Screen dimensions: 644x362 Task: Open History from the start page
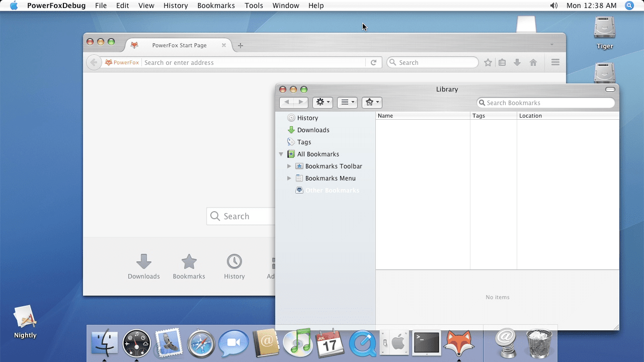[x=234, y=266]
